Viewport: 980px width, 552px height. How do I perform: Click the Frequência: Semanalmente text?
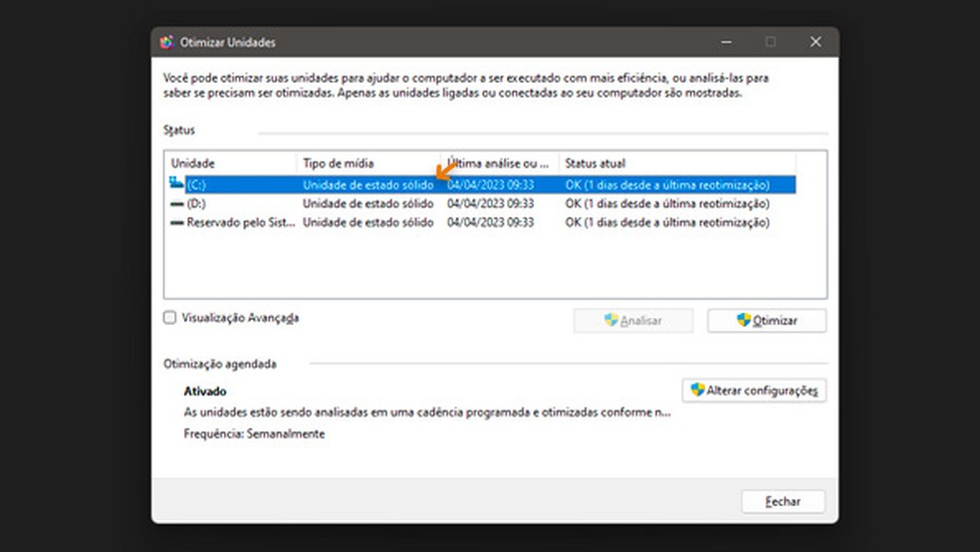pyautogui.click(x=254, y=433)
